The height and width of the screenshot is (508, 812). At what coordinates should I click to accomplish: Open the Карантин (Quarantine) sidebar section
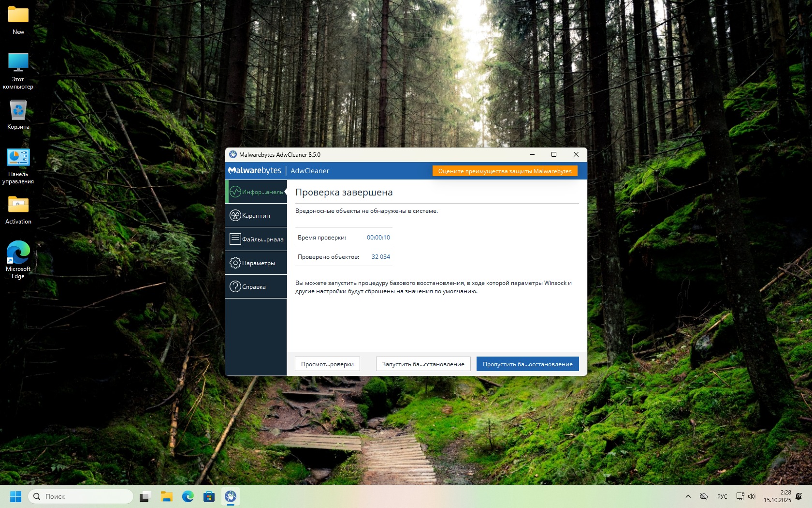[256, 216]
